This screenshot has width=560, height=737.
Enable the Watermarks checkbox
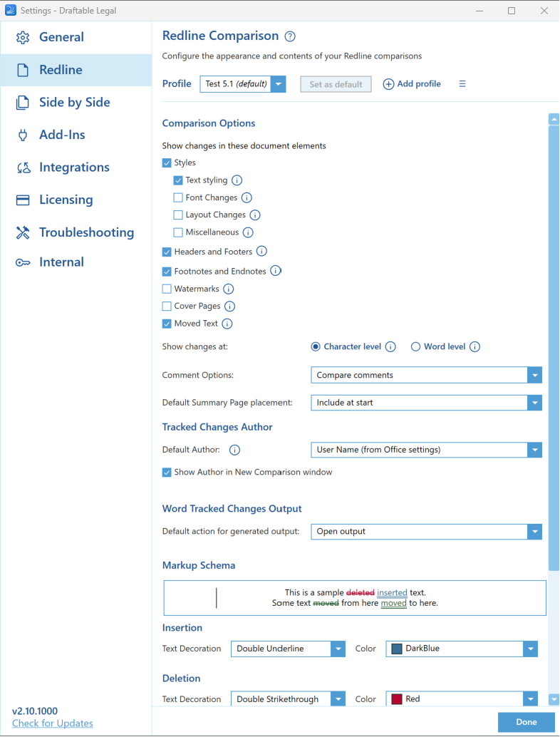[x=167, y=289]
